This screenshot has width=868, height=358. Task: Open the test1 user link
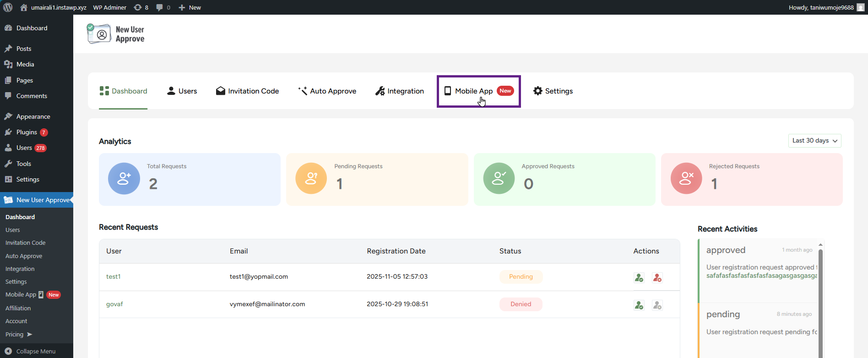point(113,277)
